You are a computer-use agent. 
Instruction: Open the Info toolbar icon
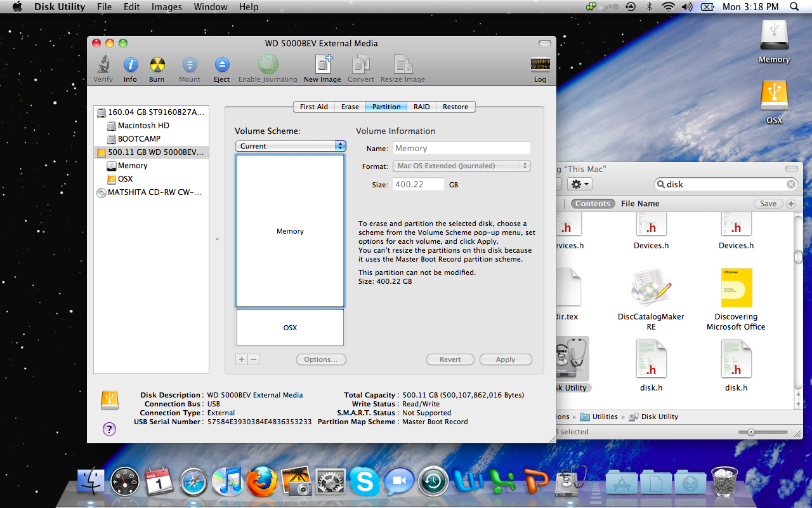tap(130, 65)
